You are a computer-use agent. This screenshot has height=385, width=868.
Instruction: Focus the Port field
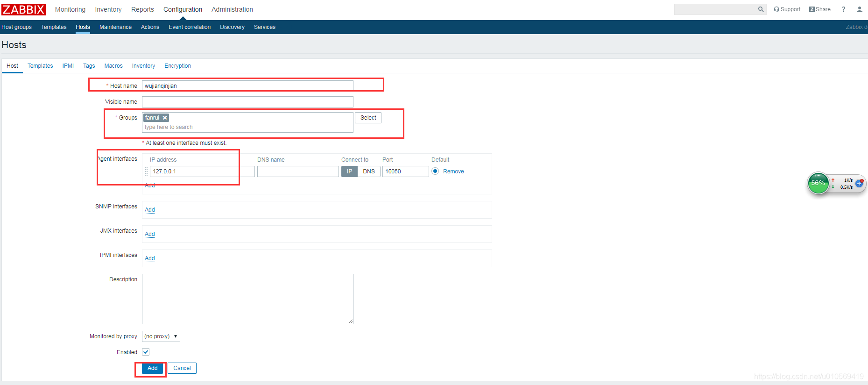(x=405, y=171)
